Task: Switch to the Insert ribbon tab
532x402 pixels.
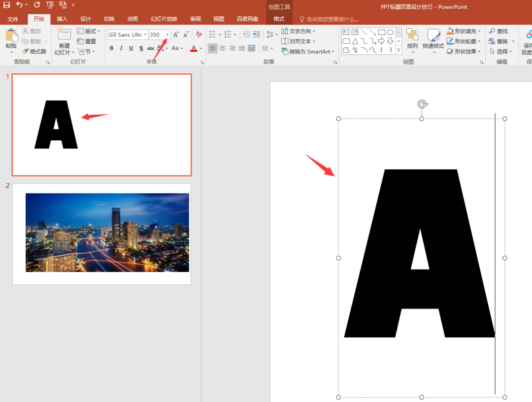Action: point(62,19)
